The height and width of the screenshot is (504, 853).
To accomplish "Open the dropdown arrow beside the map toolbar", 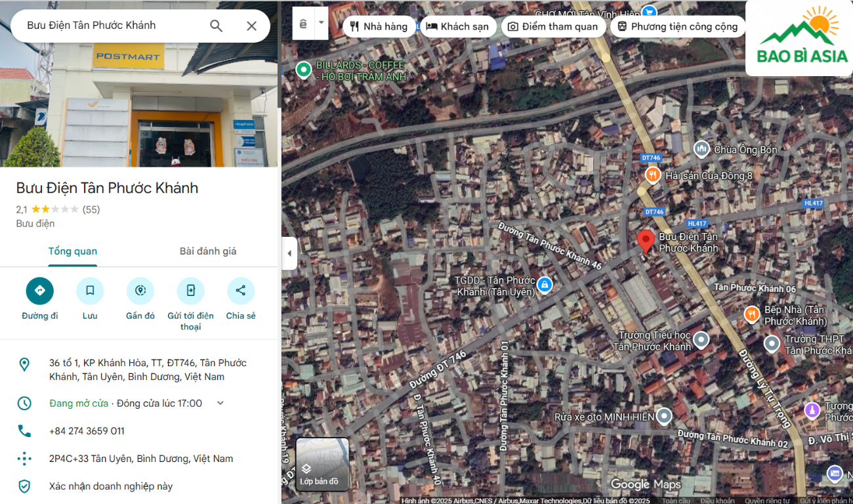I will pyautogui.click(x=321, y=23).
